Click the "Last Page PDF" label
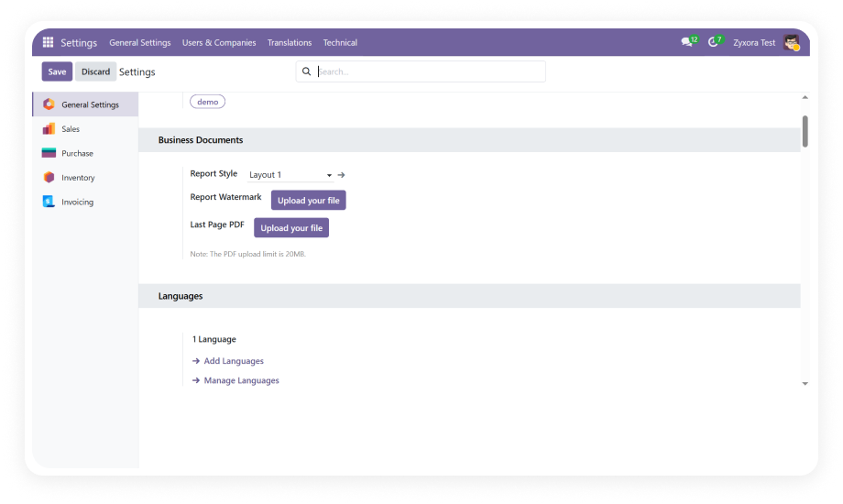Viewport: 843px width, 504px height. 217,225
